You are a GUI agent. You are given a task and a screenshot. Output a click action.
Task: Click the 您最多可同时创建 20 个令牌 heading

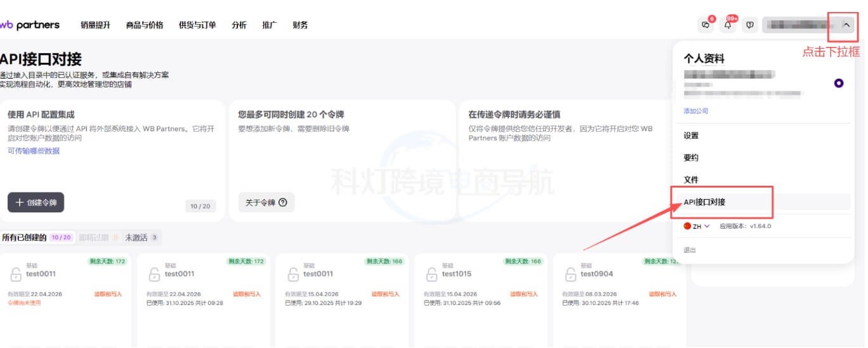(x=291, y=115)
